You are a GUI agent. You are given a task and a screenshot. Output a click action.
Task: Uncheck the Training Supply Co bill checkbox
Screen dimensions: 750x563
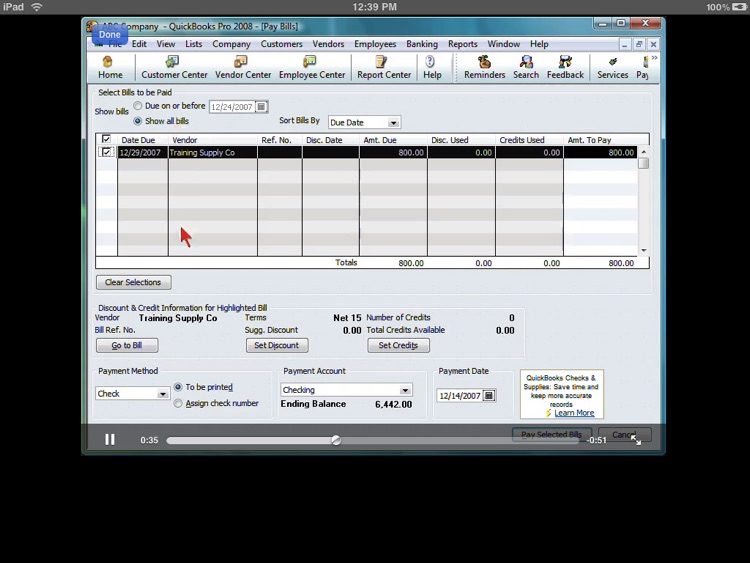click(106, 152)
